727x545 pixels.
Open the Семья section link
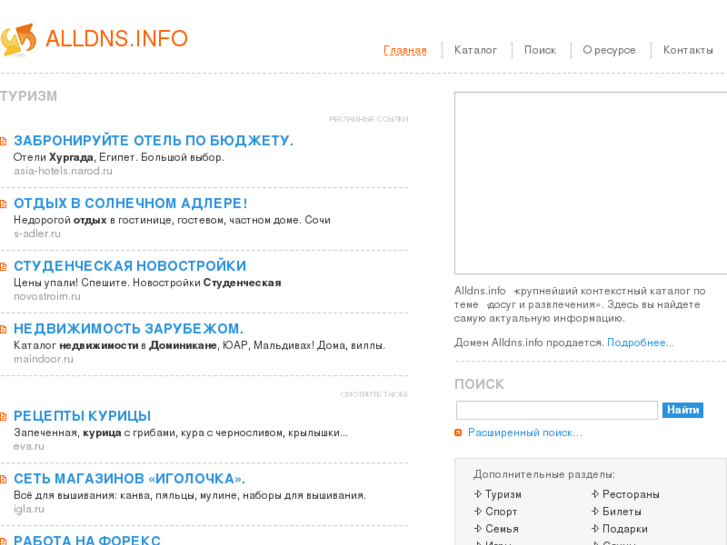(502, 528)
